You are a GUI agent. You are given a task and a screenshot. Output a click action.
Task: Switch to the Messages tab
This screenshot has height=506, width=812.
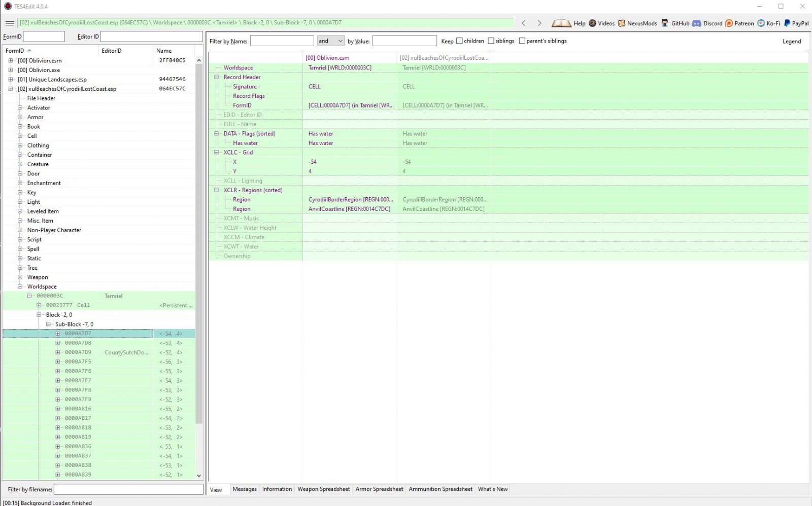click(x=245, y=489)
